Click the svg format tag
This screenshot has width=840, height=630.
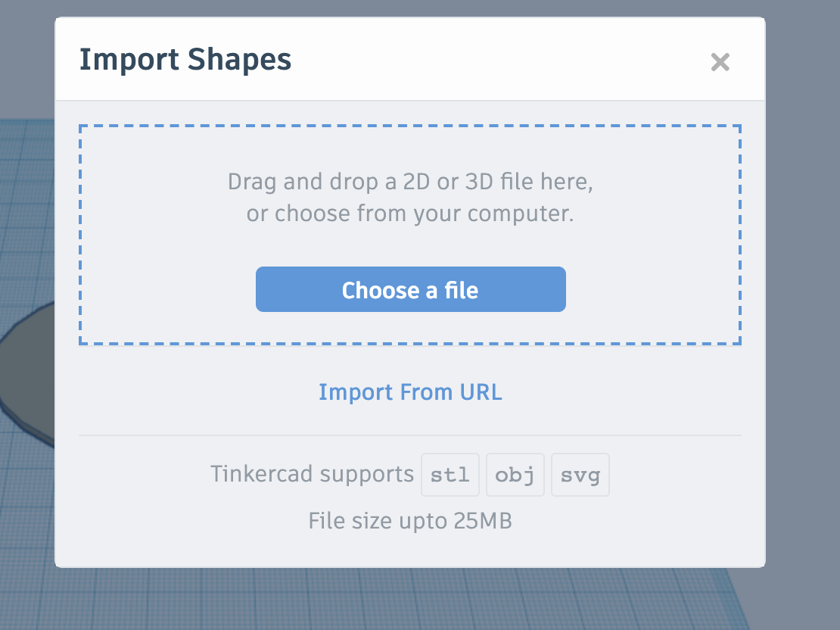click(x=580, y=476)
